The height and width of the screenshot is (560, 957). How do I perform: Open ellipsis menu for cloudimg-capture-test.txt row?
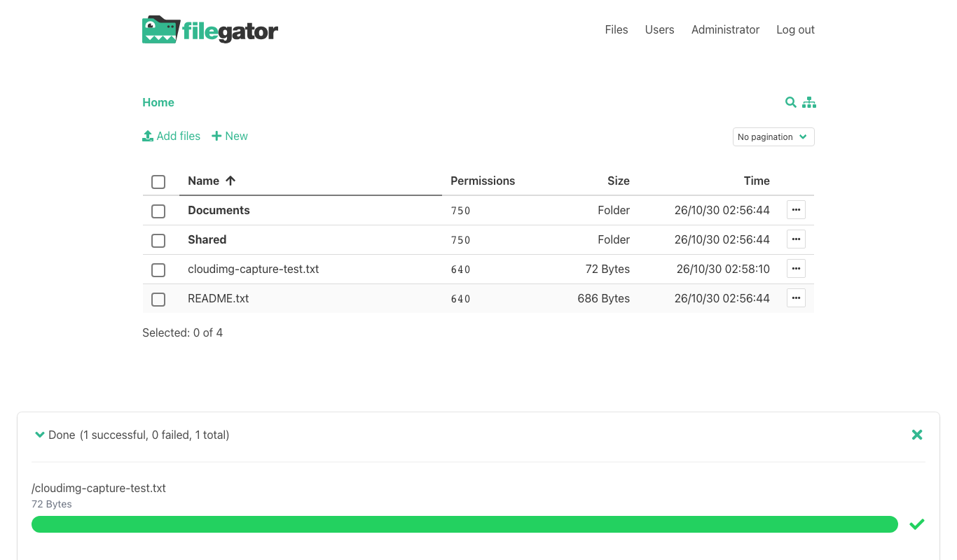coord(796,269)
